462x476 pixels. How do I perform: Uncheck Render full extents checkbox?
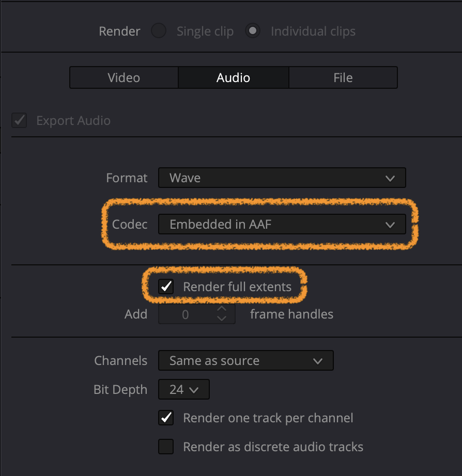[x=166, y=287]
